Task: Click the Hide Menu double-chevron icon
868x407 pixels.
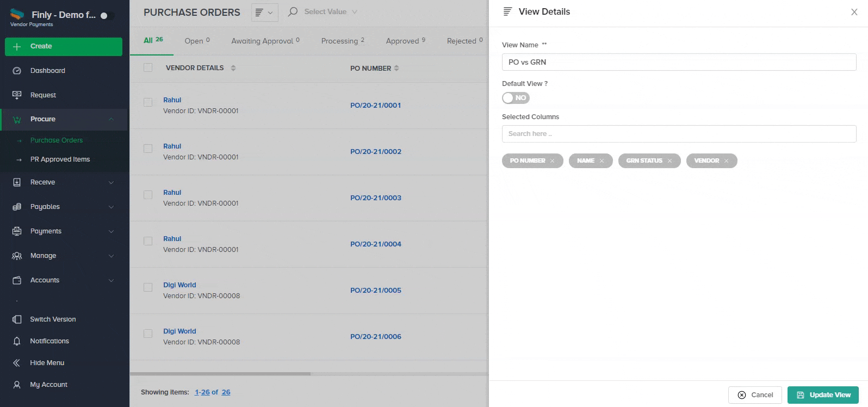Action: pos(17,363)
